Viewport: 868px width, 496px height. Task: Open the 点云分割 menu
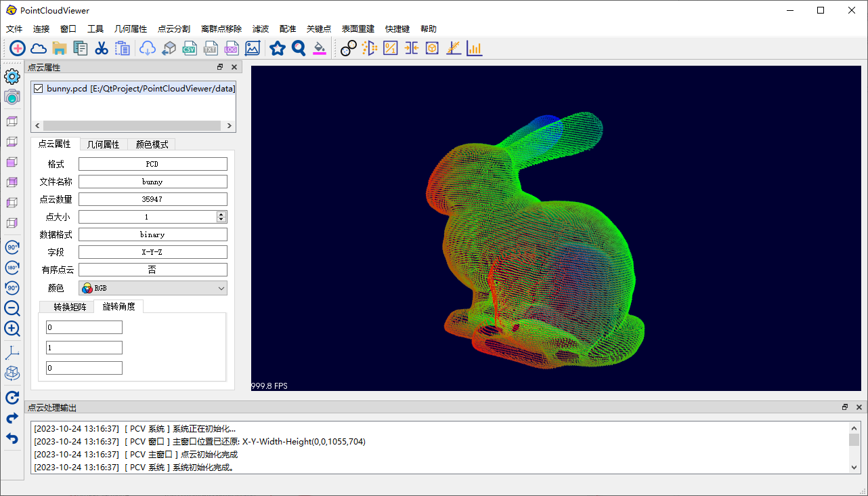[174, 29]
